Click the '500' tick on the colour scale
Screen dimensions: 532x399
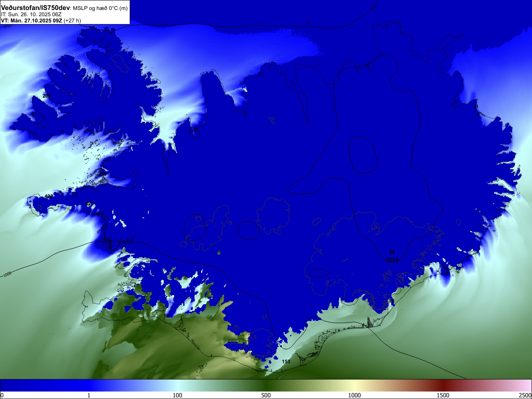coord(266,395)
